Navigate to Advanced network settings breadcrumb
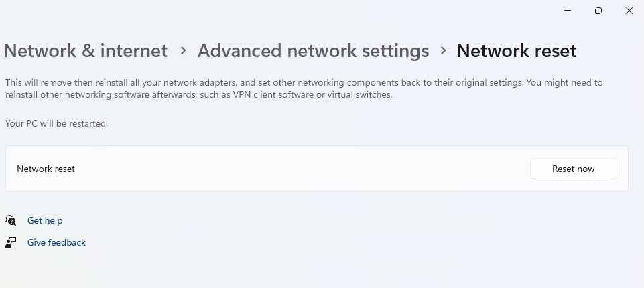This screenshot has height=288, width=644. [313, 51]
